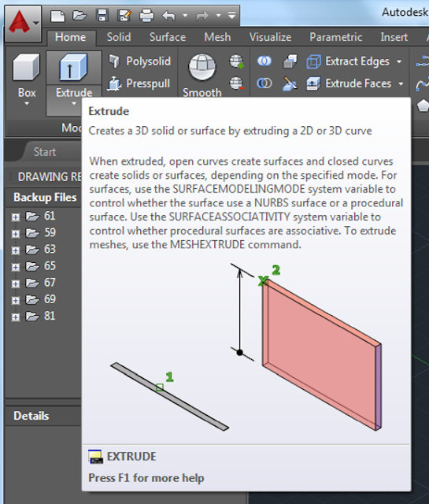429x504 pixels.
Task: Select folder 67 in Backup Files
Action: click(41, 283)
